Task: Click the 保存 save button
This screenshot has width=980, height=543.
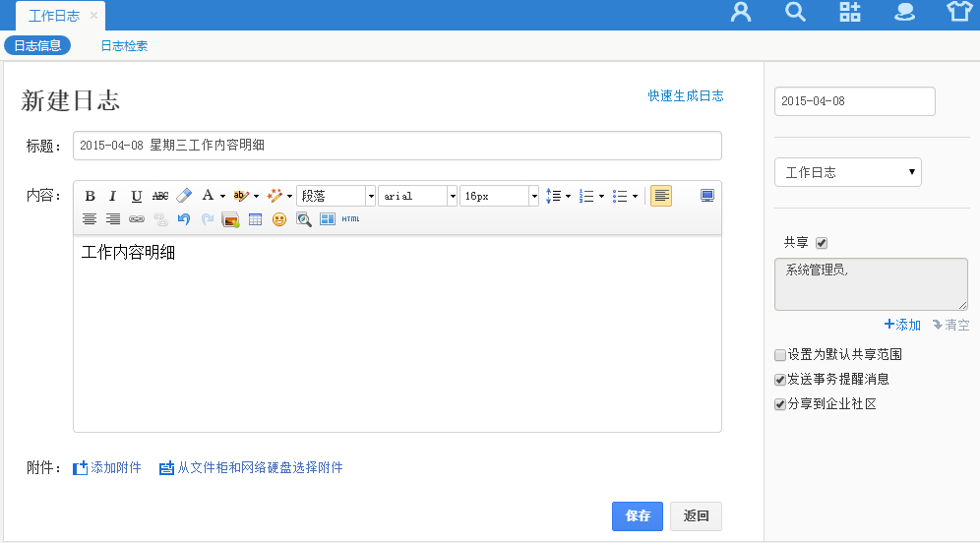Action: point(638,516)
